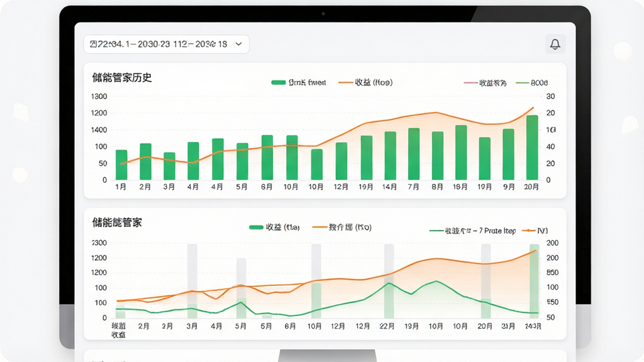Click the "22月" axis label in lower chart
Image resolution: width=644 pixels, height=362 pixels.
(387, 326)
